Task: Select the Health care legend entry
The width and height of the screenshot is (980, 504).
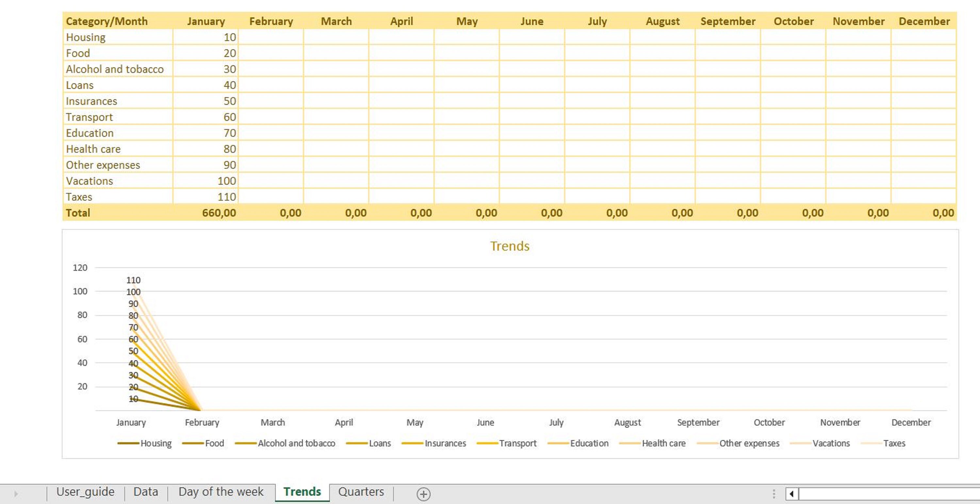Action: 663,443
